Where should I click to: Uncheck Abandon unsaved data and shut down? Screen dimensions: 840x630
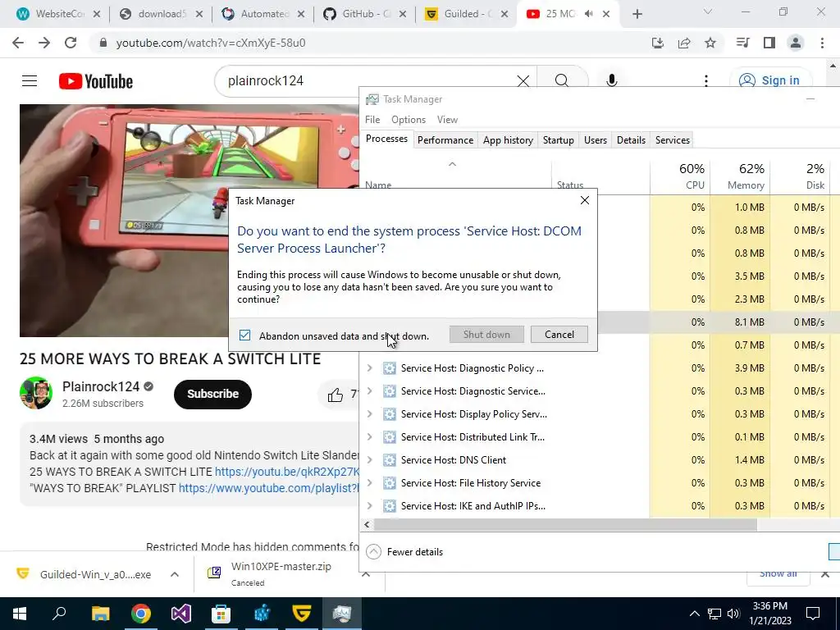(x=244, y=336)
